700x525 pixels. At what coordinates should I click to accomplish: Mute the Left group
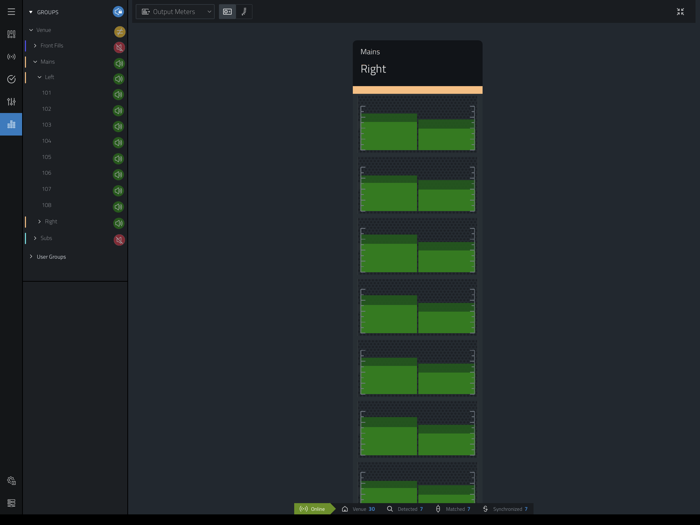click(118, 79)
